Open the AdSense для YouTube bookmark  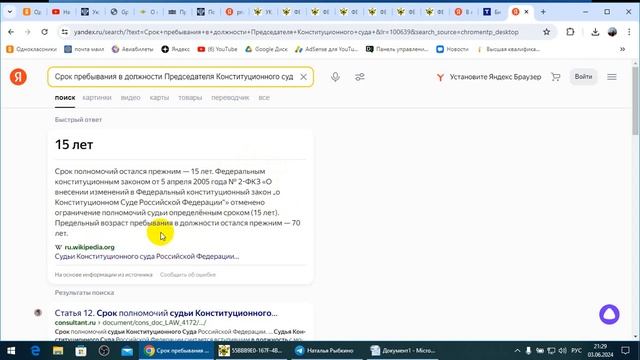(x=327, y=49)
